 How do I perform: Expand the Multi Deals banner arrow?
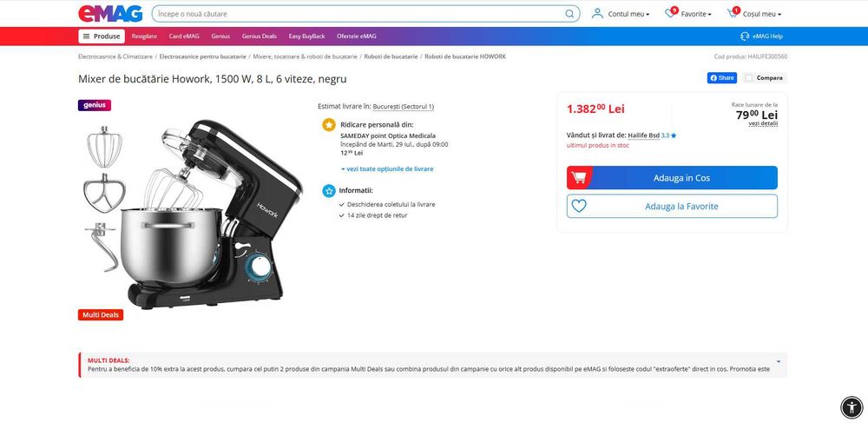(x=779, y=362)
